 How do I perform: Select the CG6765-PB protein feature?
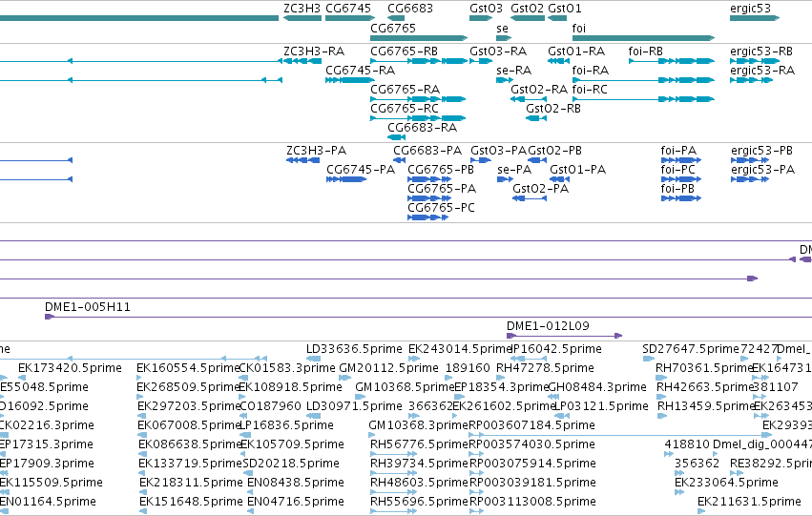[x=429, y=179]
